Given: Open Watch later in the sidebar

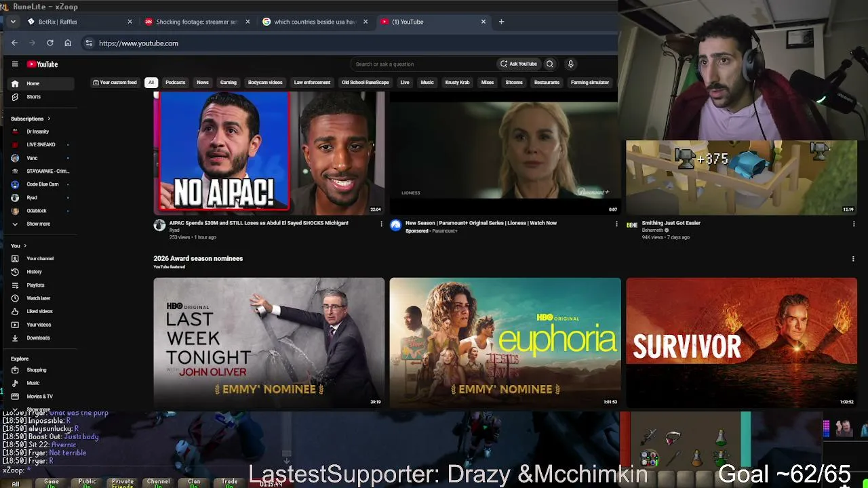Looking at the screenshot, I should 39,298.
